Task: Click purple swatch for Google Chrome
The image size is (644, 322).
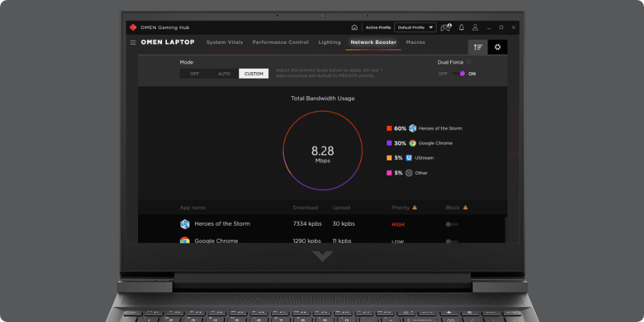Action: point(389,144)
